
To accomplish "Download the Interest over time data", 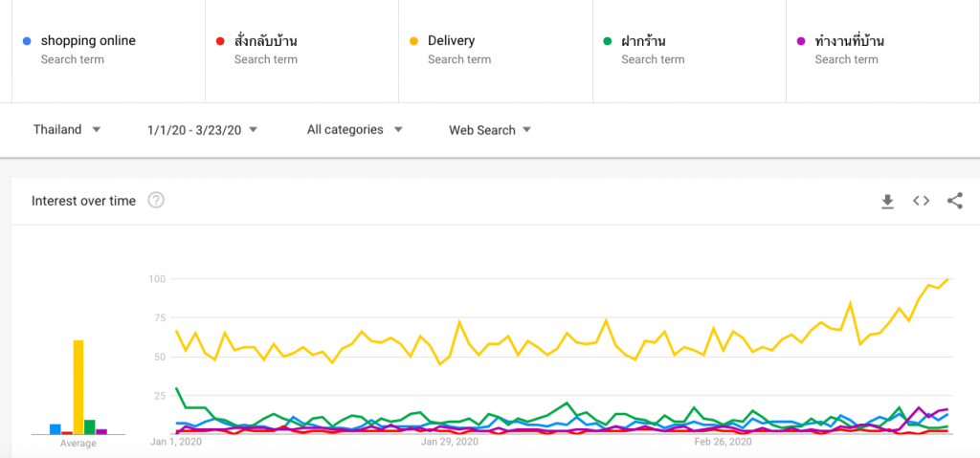I will click(x=887, y=201).
